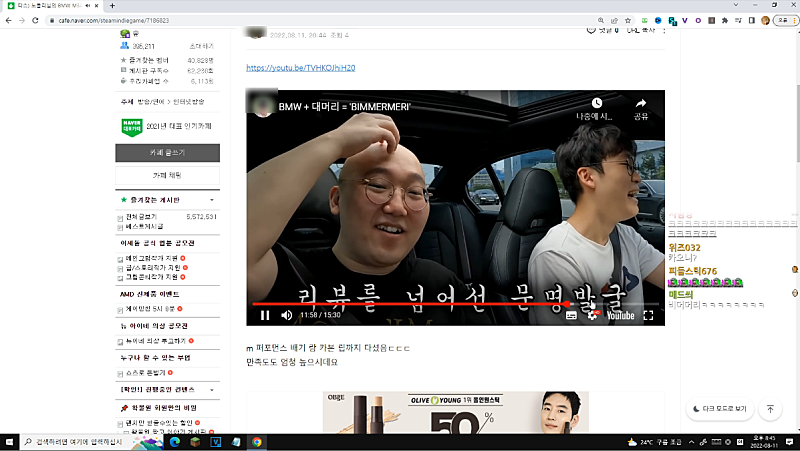Close the current browser tab
This screenshot has width=800, height=451.
pos(96,6)
